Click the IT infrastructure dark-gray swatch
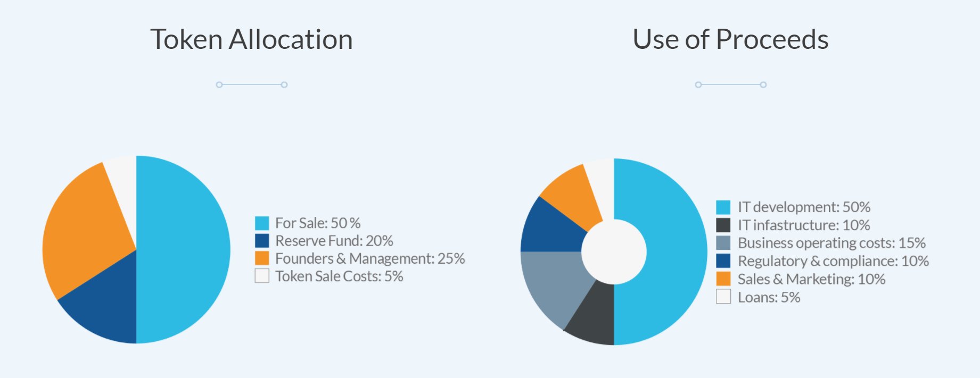Image resolution: width=980 pixels, height=378 pixels. pyautogui.click(x=723, y=225)
